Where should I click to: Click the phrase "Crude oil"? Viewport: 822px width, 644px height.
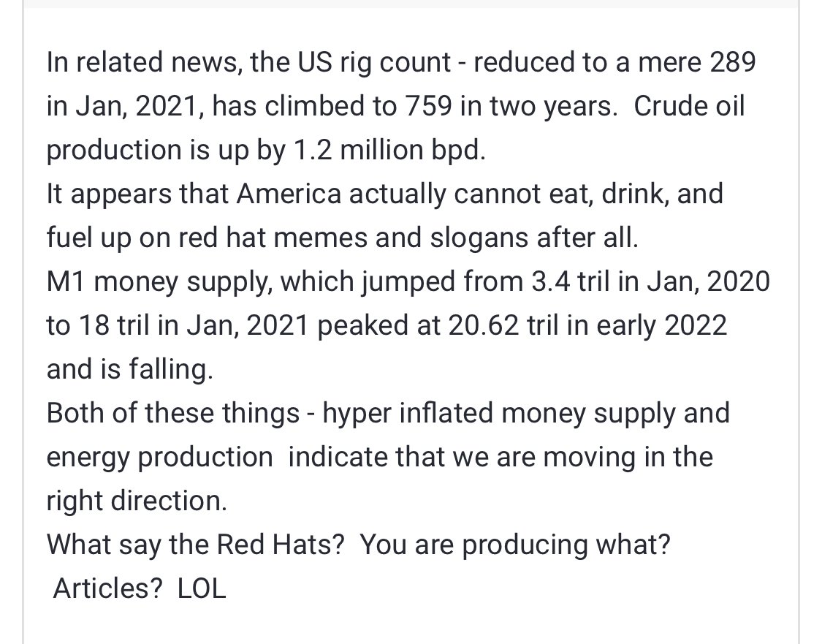point(689,106)
